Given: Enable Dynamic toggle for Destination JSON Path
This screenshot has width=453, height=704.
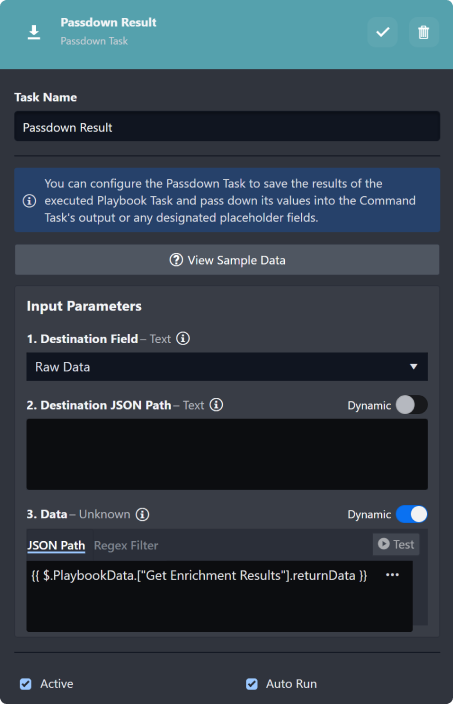Looking at the screenshot, I should point(411,405).
